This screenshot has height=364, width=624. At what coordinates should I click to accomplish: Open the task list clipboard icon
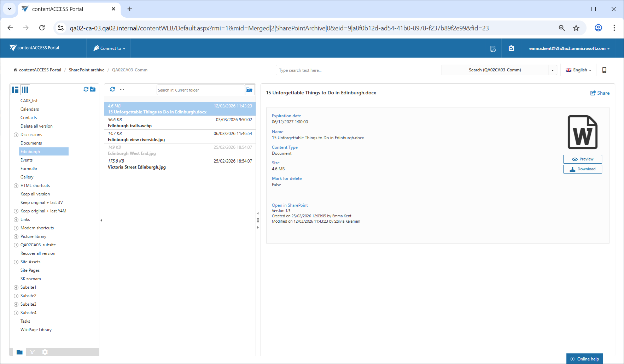point(511,48)
